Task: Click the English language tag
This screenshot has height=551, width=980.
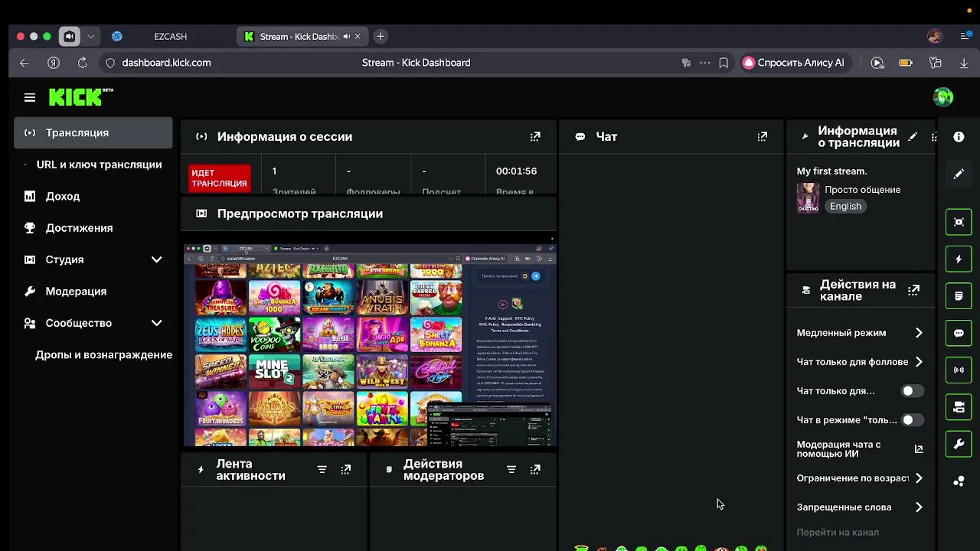Action: coord(845,207)
